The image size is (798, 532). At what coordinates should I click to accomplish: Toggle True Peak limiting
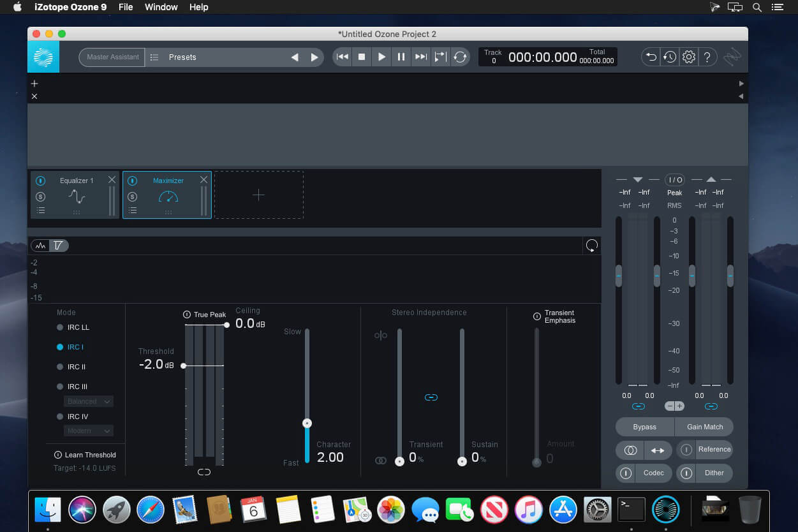[187, 314]
